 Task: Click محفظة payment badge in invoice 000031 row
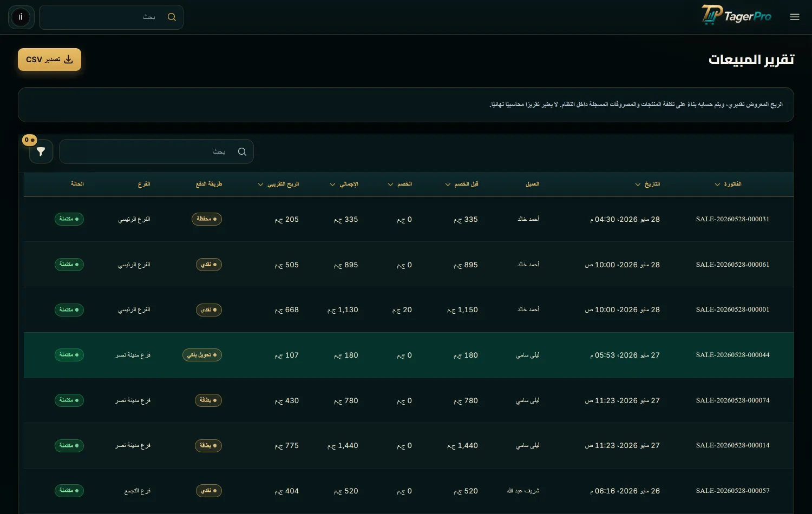pyautogui.click(x=207, y=219)
